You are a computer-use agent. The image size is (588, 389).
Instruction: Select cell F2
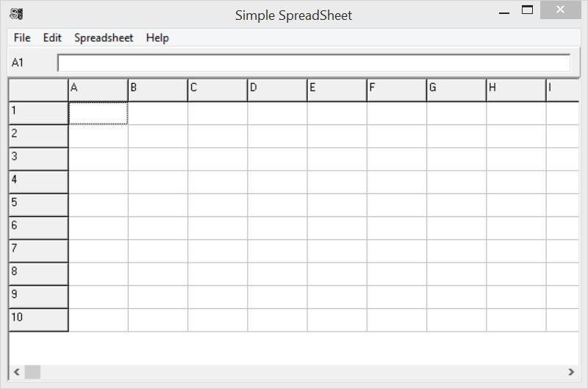[x=397, y=136]
